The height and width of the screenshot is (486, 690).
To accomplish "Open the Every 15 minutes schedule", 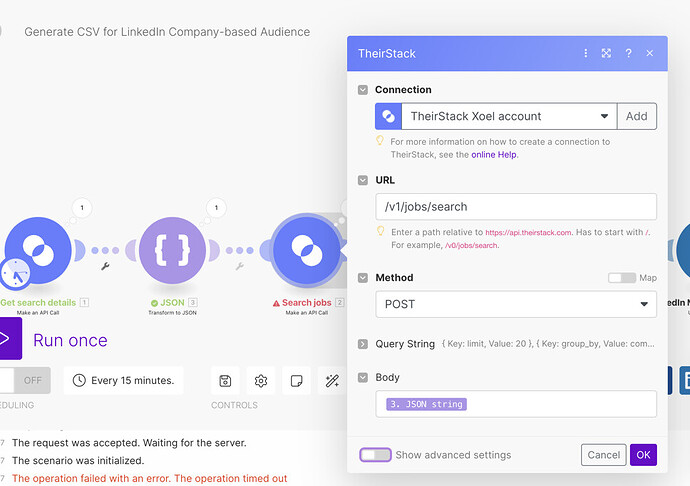I will click(124, 380).
